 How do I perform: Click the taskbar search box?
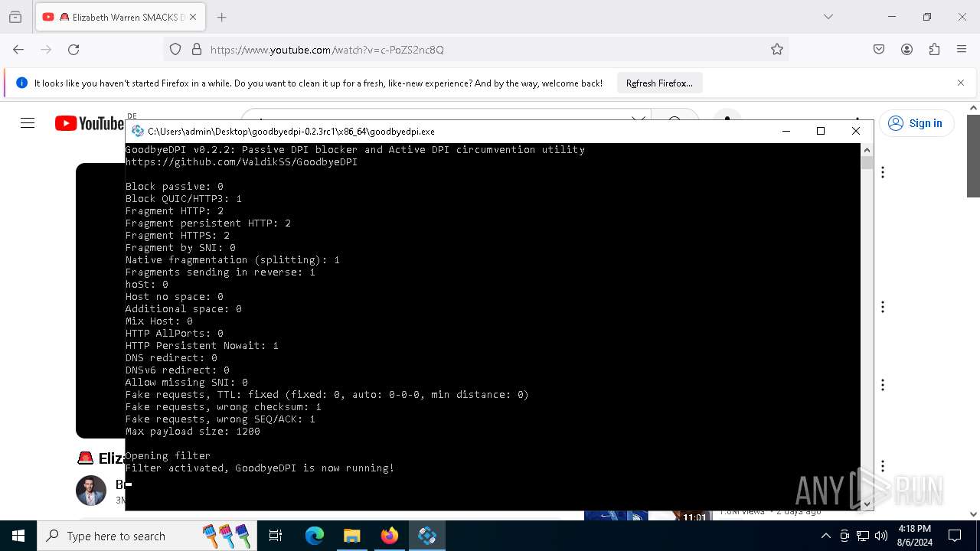[x=145, y=536]
